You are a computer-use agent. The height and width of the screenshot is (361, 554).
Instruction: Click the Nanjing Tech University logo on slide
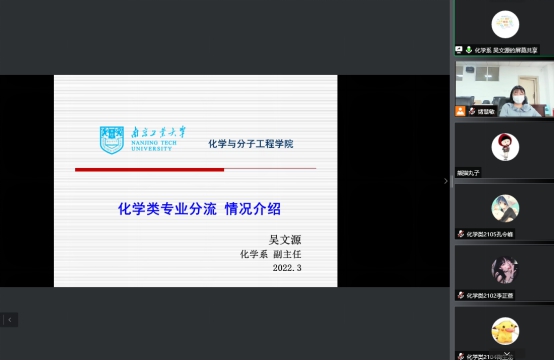click(143, 140)
